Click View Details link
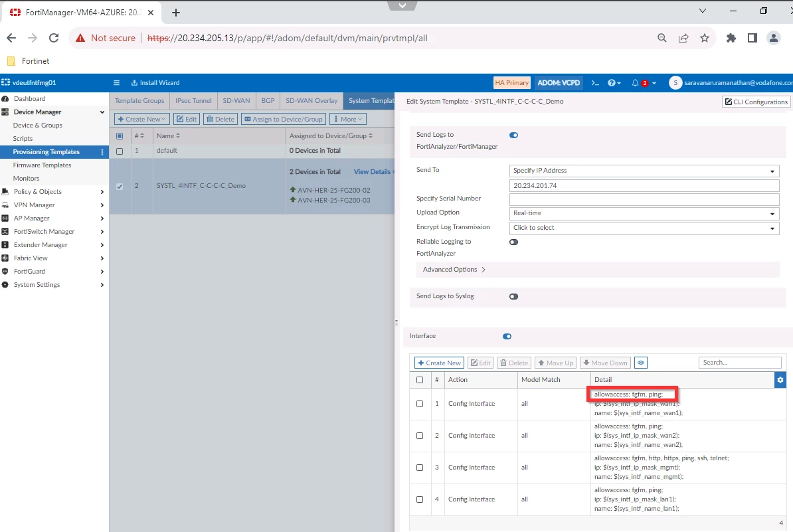Image resolution: width=793 pixels, height=532 pixels. click(372, 172)
